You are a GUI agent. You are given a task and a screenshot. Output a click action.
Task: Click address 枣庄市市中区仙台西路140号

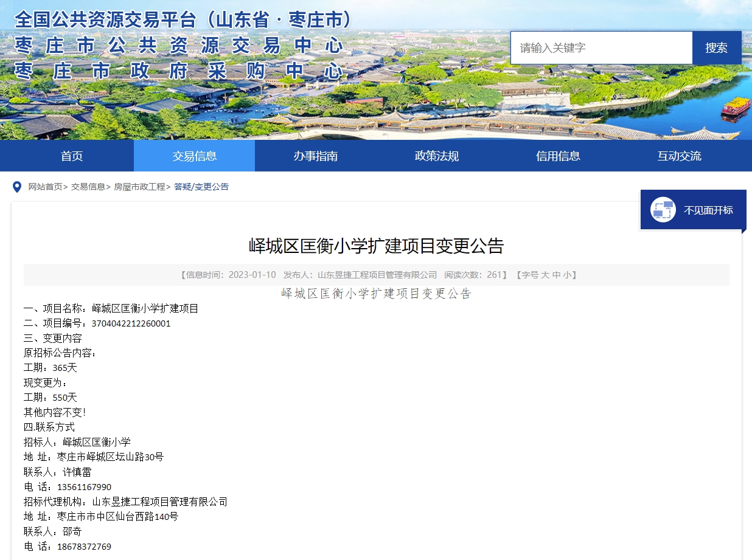(117, 517)
